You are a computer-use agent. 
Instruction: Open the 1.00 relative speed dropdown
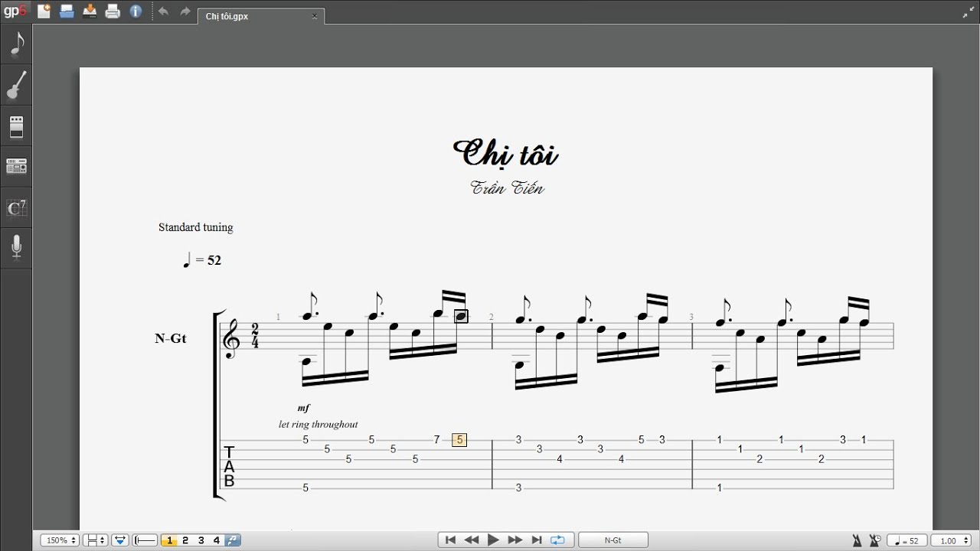(951, 541)
